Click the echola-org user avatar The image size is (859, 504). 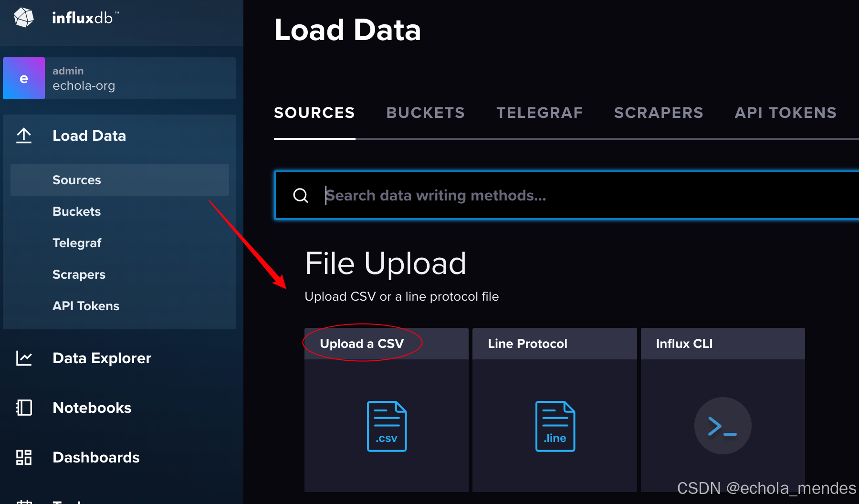pyautogui.click(x=24, y=78)
